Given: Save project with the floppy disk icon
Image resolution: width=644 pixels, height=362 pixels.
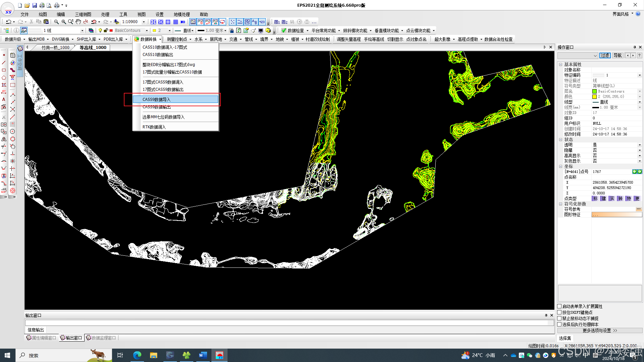Looking at the screenshot, I should (34, 5).
